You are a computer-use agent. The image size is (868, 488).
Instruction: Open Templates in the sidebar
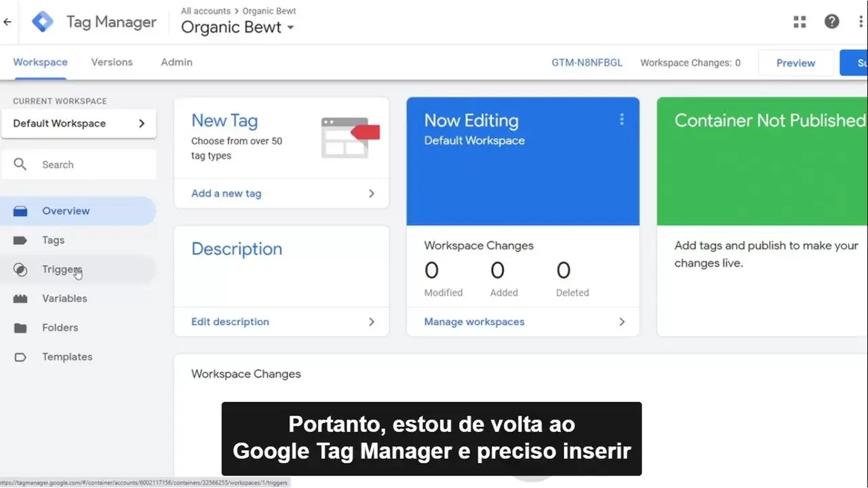[79, 357]
